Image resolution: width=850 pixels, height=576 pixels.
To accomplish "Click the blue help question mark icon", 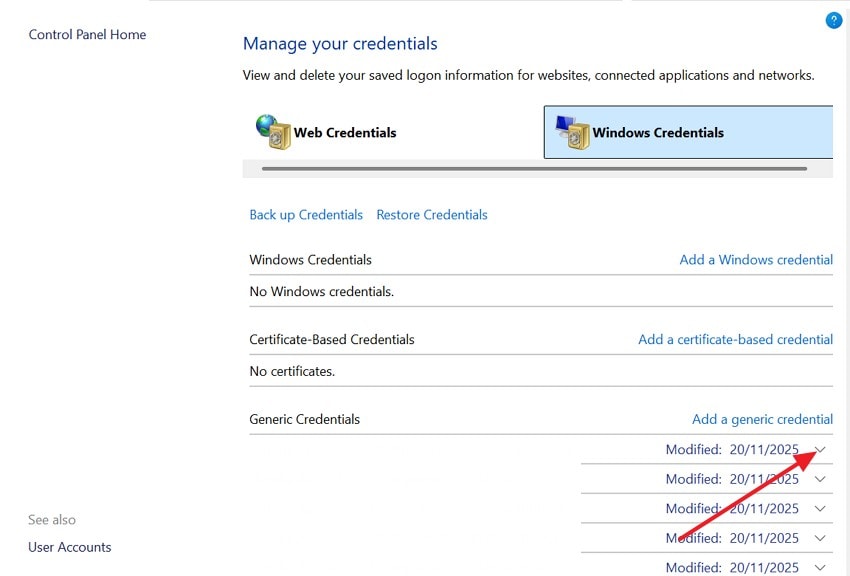I will (833, 20).
